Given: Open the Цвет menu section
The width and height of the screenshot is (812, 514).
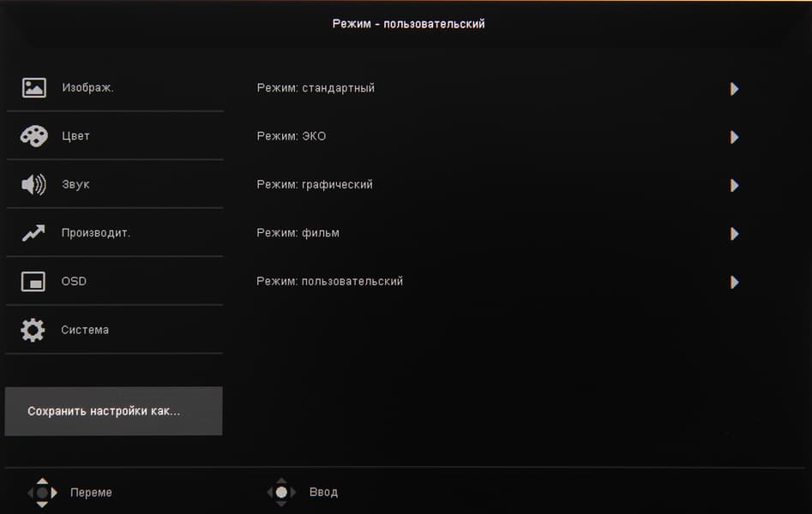Looking at the screenshot, I should pyautogui.click(x=75, y=136).
